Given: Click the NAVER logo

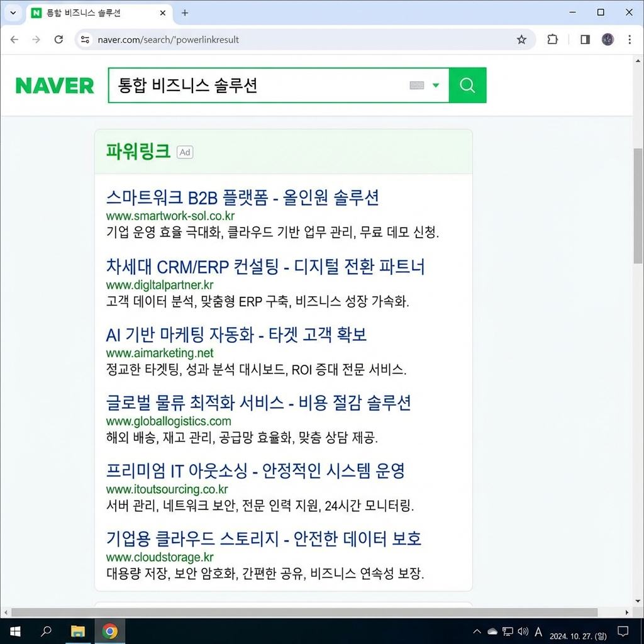Looking at the screenshot, I should tap(54, 86).
